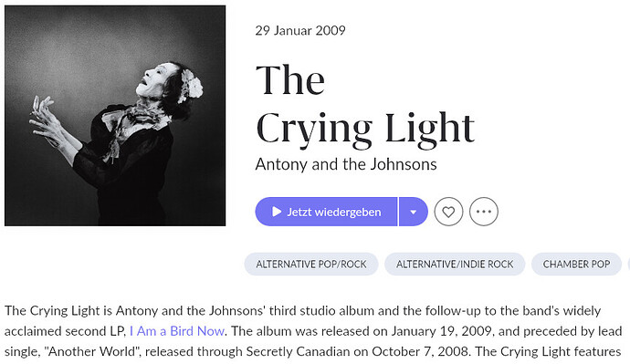
Task: Click the partially visible genre tag at right edge
Action: (x=628, y=264)
